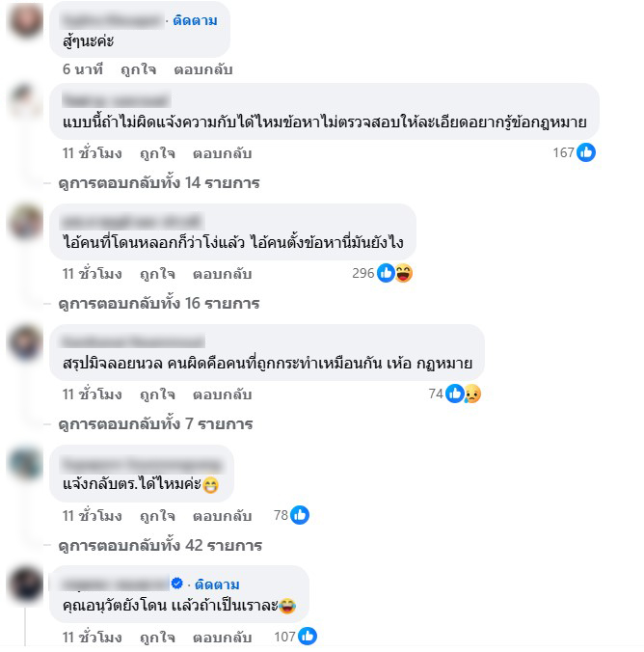Click the like reaction icon beside 78
The height and width of the screenshot is (652, 644).
click(300, 515)
